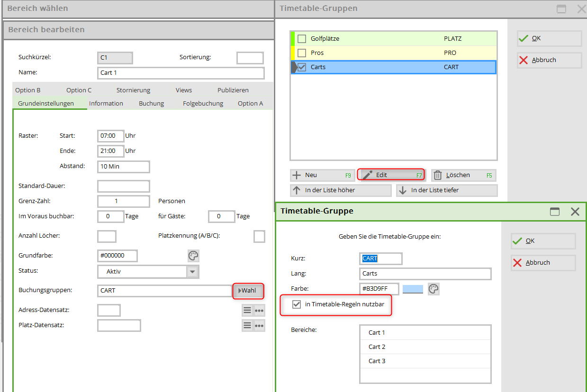Check the Golfplätze group checkbox

coord(302,39)
